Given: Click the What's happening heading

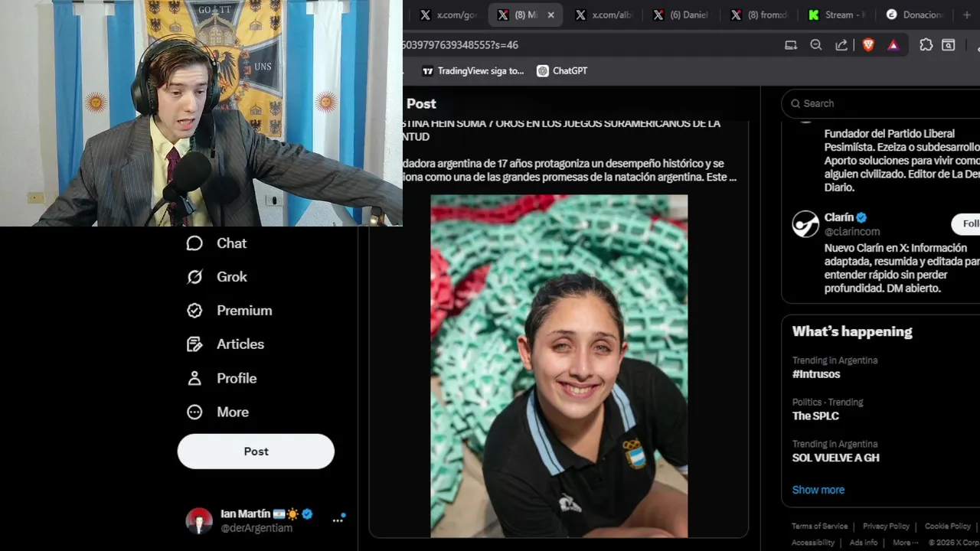Looking at the screenshot, I should [852, 331].
